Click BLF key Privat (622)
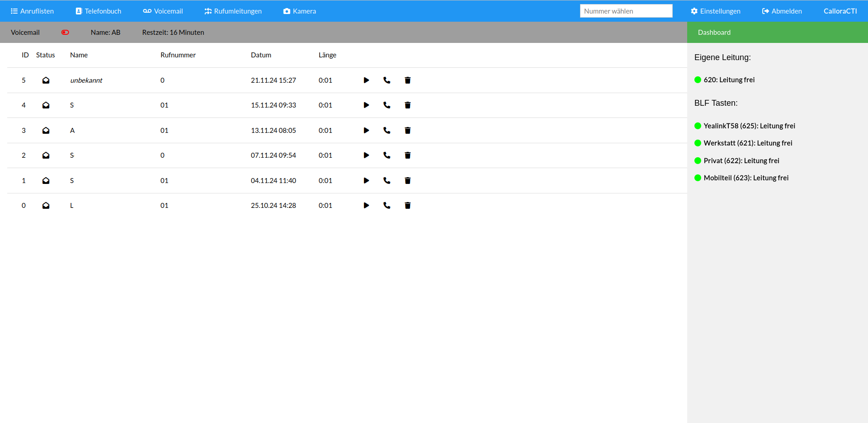 [x=737, y=161]
